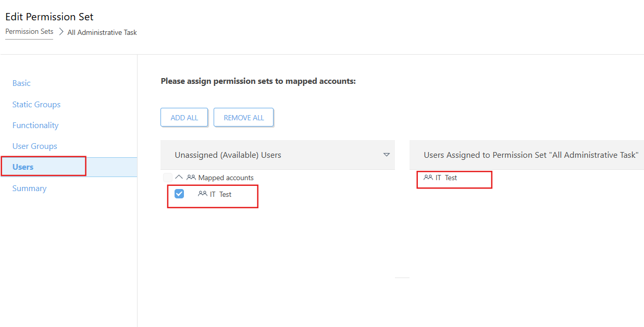The image size is (644, 327).
Task: Click the Mapped accounts group icon
Action: [191, 178]
